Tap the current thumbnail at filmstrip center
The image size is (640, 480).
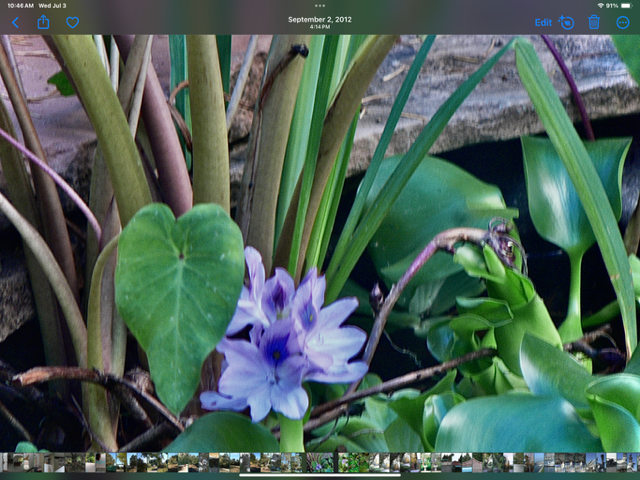pyautogui.click(x=320, y=462)
